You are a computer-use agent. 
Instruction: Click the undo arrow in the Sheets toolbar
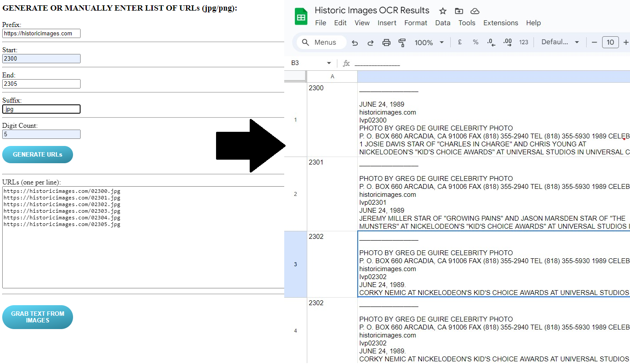[355, 42]
